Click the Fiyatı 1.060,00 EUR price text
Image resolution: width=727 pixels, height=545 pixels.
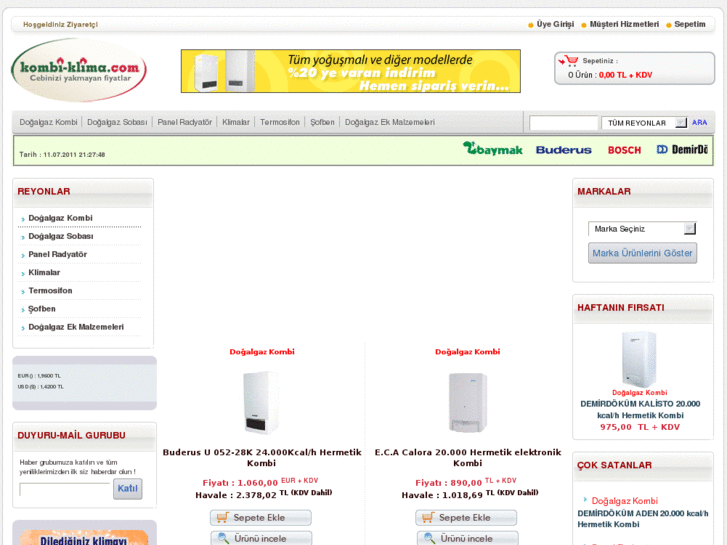point(260,482)
